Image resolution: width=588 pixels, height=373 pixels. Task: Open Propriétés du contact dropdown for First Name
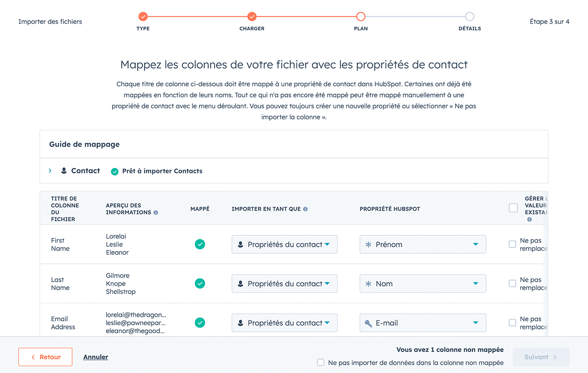(x=284, y=245)
